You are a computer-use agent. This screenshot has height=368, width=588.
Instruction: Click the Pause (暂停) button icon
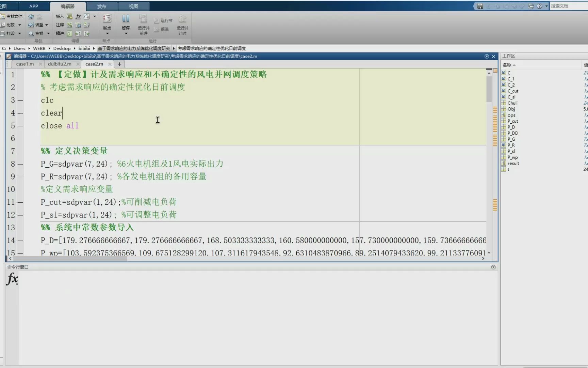[x=126, y=19]
